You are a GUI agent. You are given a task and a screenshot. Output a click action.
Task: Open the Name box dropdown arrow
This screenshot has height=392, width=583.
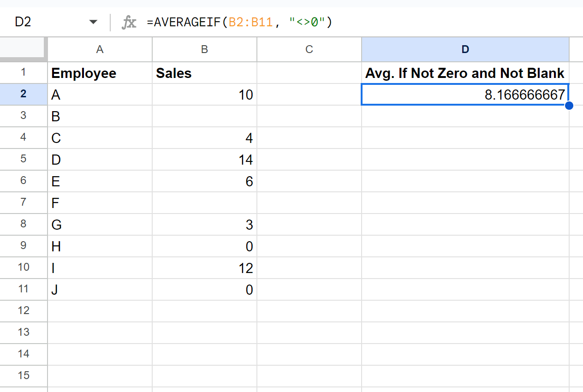(x=94, y=22)
